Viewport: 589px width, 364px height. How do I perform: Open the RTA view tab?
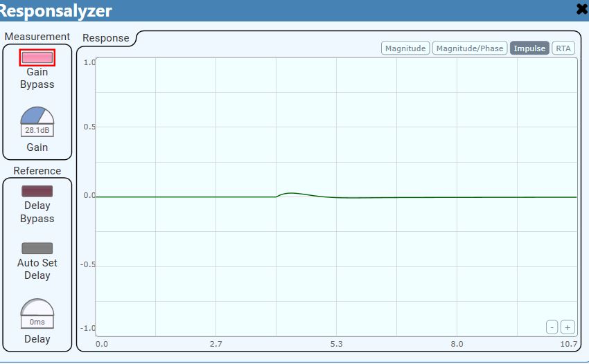tap(563, 48)
